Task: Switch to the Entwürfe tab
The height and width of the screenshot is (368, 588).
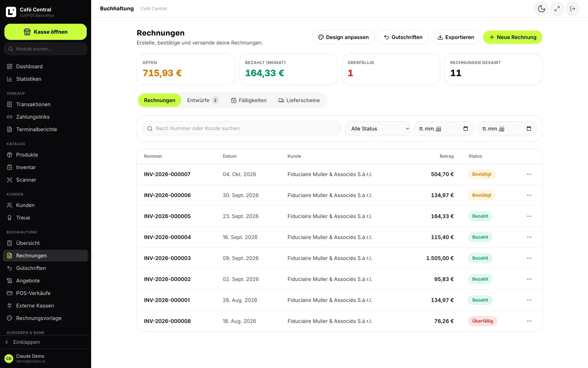Action: point(202,100)
